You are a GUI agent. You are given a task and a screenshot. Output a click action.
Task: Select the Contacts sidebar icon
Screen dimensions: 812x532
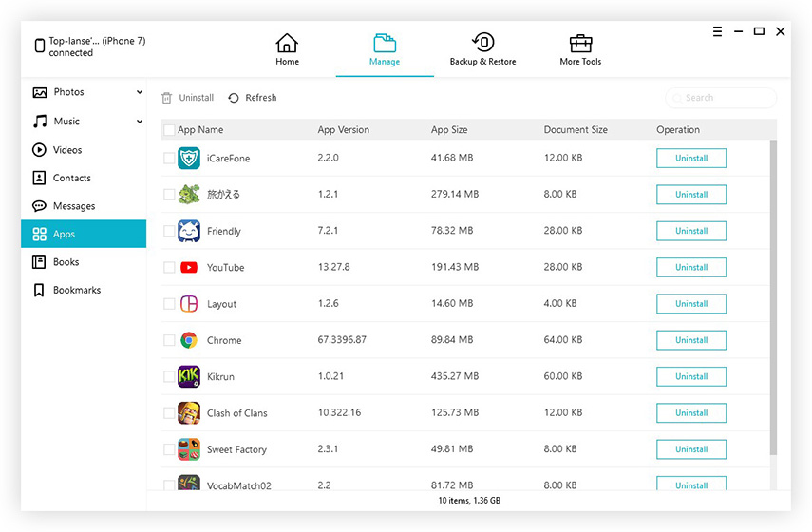39,178
